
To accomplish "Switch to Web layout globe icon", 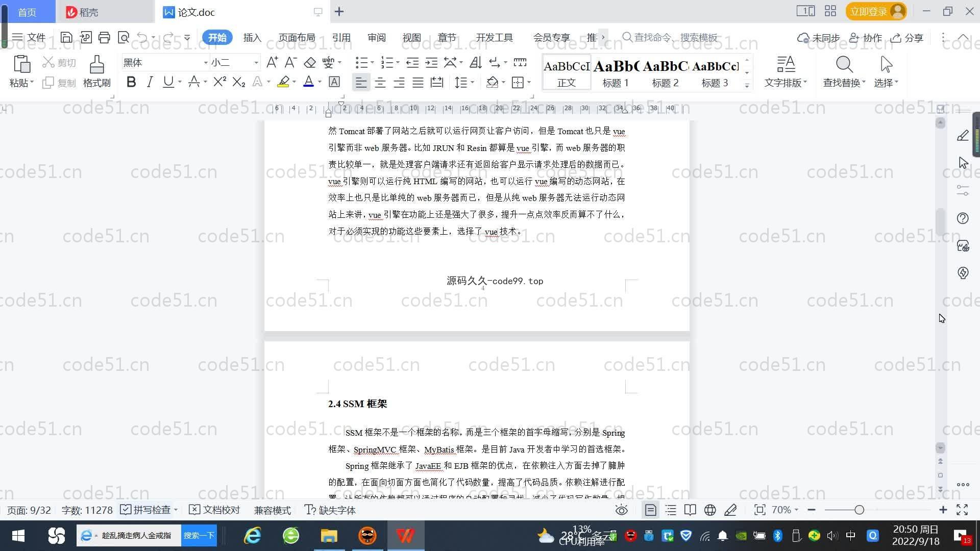I will (710, 510).
